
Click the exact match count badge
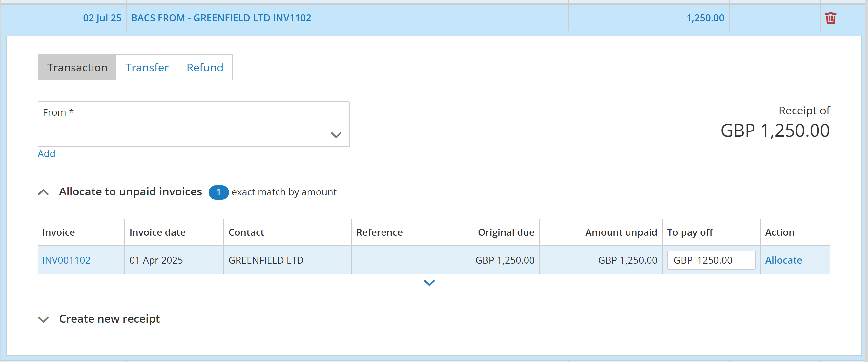click(218, 192)
